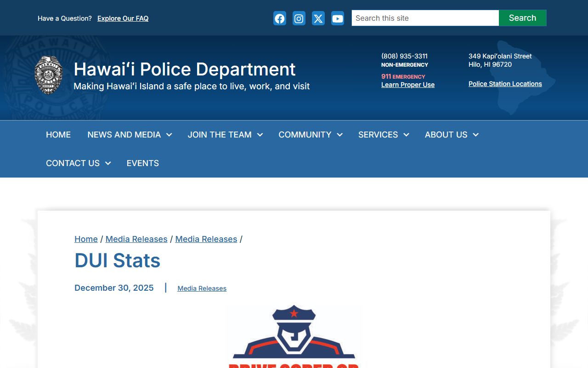
Task: Open the YouTube channel icon
Action: point(338,18)
